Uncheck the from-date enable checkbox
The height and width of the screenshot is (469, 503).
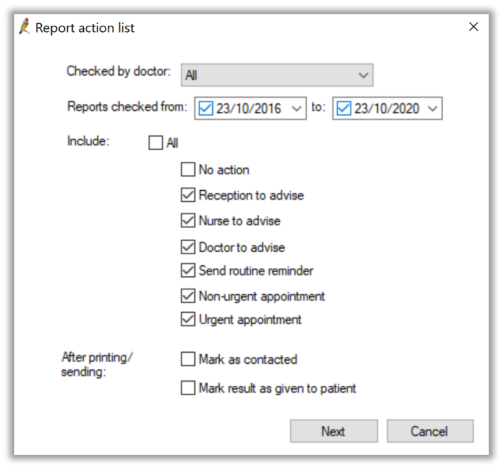coord(205,109)
